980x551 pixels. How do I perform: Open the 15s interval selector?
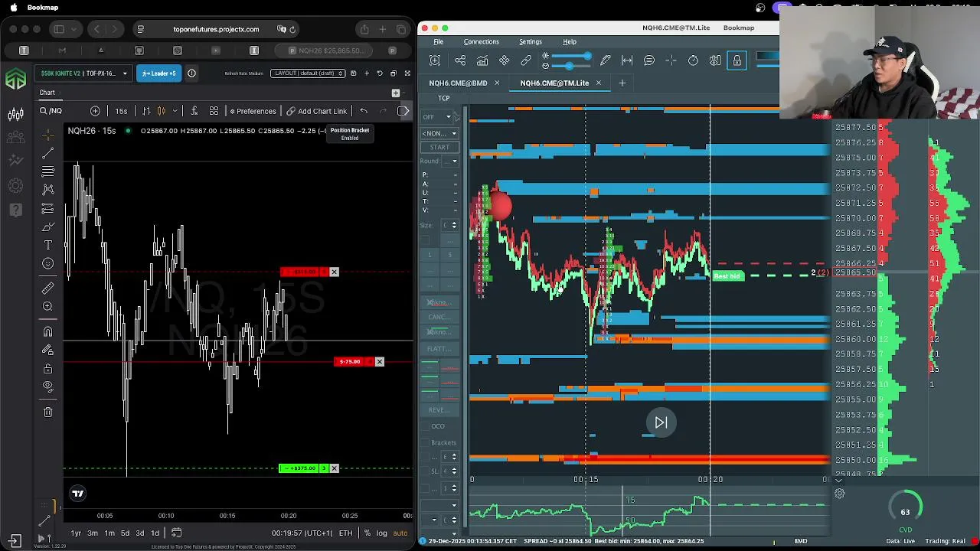click(121, 111)
